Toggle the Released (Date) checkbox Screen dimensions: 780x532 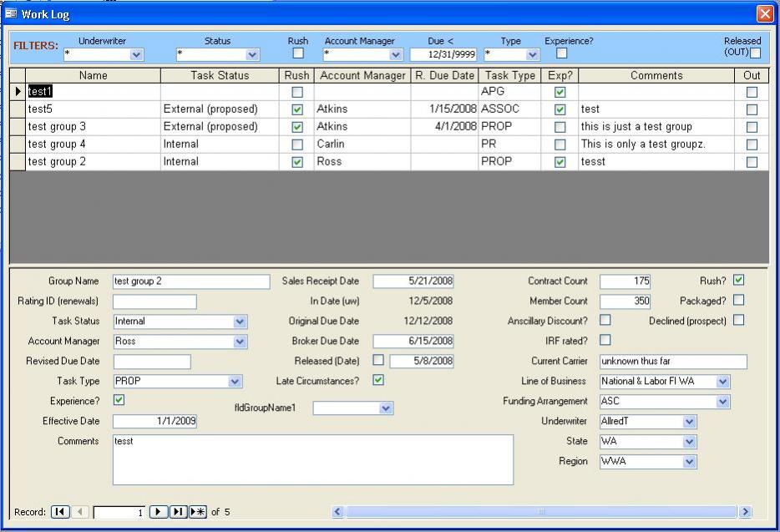pyautogui.click(x=378, y=359)
